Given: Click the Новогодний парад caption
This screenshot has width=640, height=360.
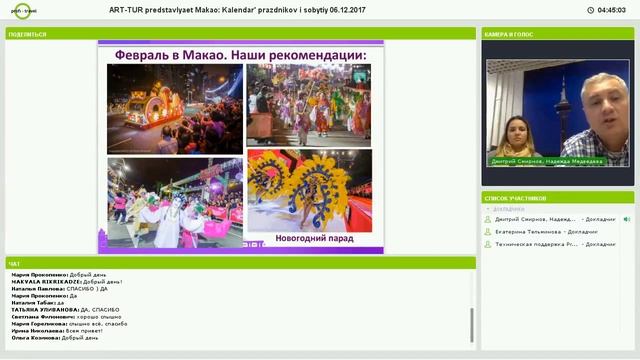Looking at the screenshot, I should pos(314,238).
